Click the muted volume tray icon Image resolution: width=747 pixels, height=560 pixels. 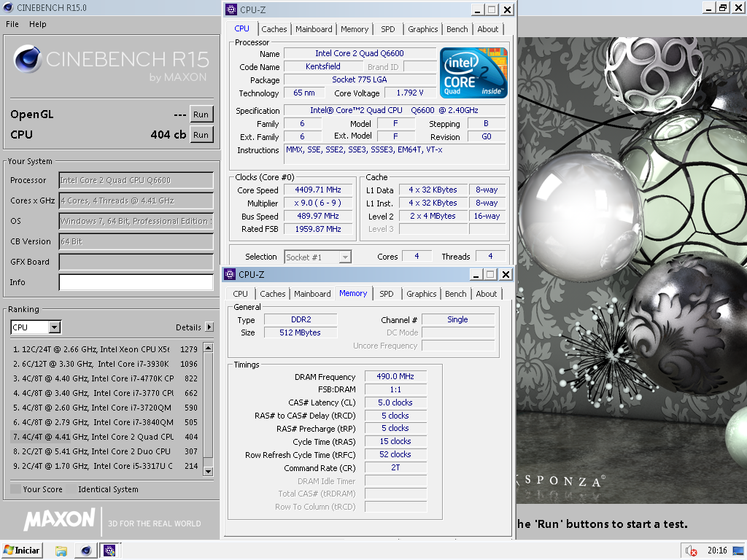[691, 551]
